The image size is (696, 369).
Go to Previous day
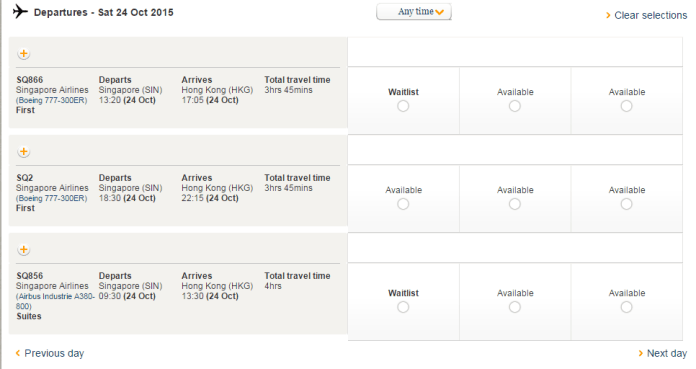(x=54, y=353)
